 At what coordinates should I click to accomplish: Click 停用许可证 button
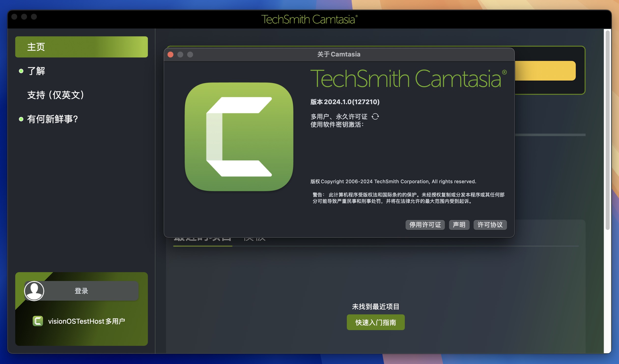425,225
